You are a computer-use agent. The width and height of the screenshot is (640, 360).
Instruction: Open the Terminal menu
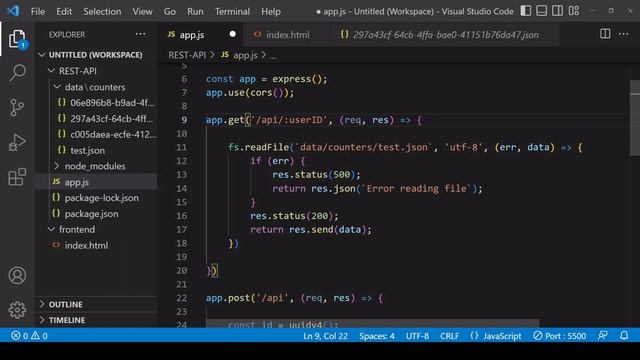[x=232, y=11]
